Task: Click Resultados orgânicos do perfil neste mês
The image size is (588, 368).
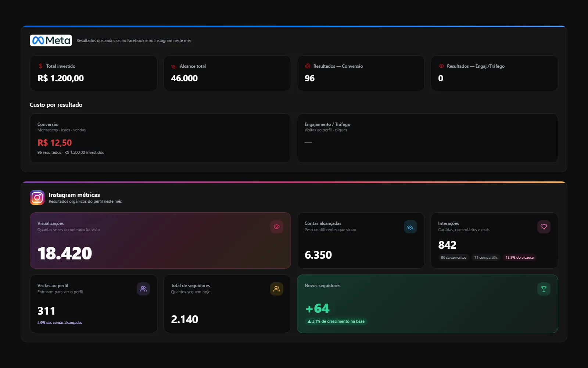Action: 85,201
